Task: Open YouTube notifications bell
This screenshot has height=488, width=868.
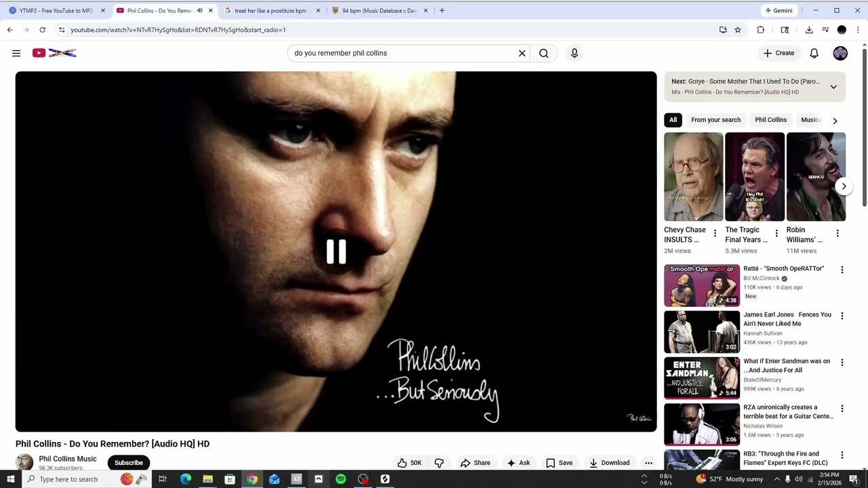Action: (x=814, y=53)
